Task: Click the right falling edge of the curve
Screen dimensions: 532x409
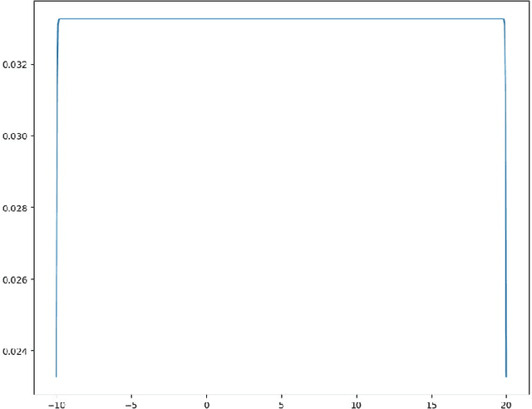Action: [x=506, y=166]
